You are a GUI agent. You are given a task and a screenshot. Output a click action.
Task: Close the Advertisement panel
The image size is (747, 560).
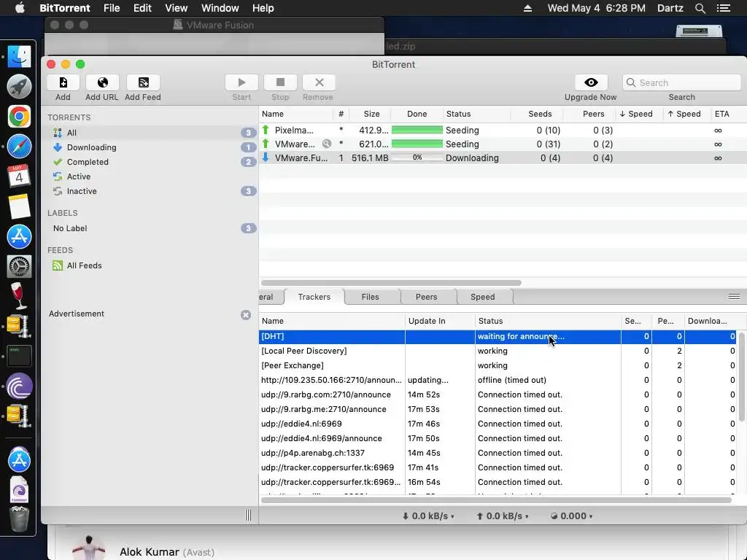coord(246,315)
